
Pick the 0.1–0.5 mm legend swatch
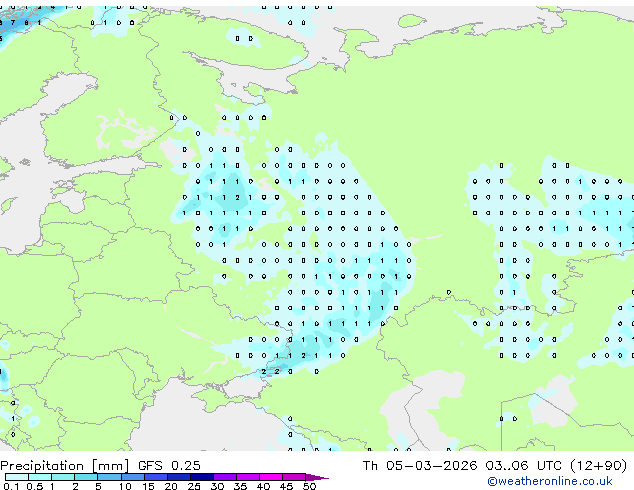pos(17,477)
